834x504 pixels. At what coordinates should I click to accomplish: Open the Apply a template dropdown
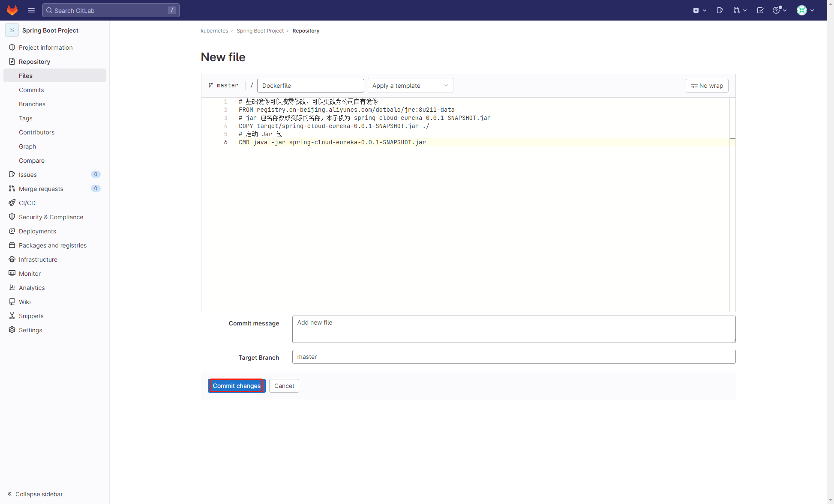click(410, 86)
